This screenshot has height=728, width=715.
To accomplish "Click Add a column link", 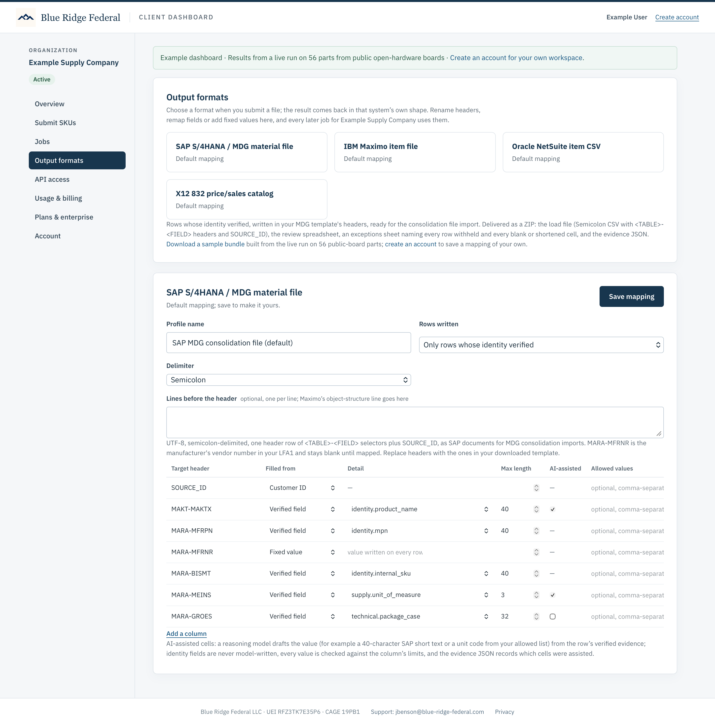I will (x=186, y=634).
